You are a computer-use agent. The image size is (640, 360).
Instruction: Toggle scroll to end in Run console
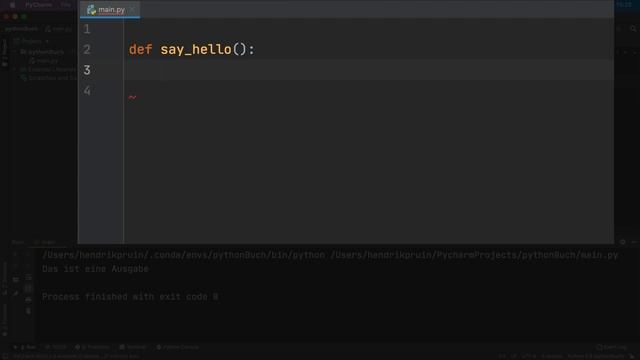[28, 289]
